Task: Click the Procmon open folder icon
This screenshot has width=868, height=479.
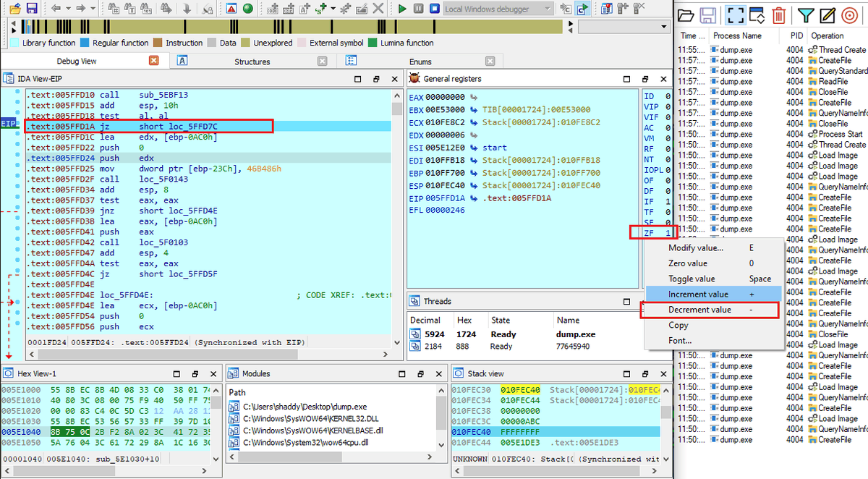Action: coord(686,15)
